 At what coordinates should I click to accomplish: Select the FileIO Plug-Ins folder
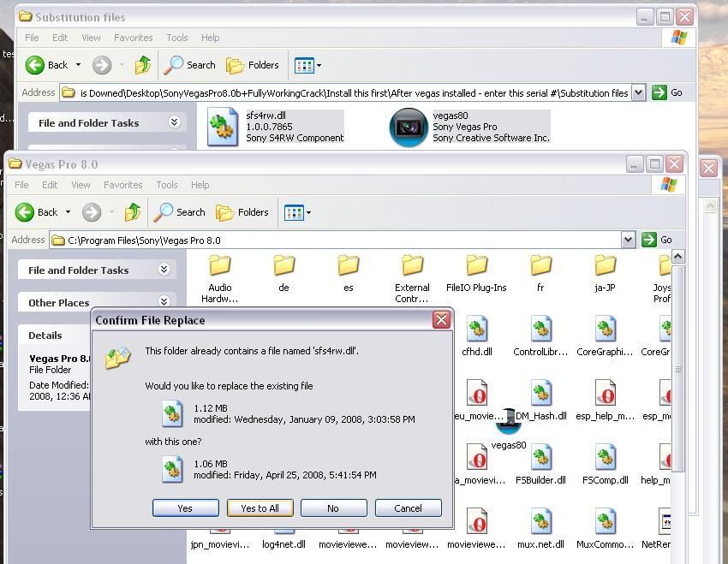click(476, 274)
